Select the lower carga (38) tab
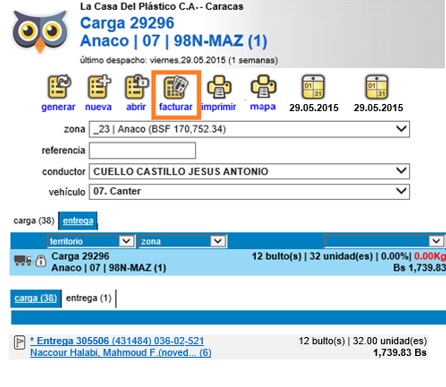The width and height of the screenshot is (446, 387). (36, 298)
